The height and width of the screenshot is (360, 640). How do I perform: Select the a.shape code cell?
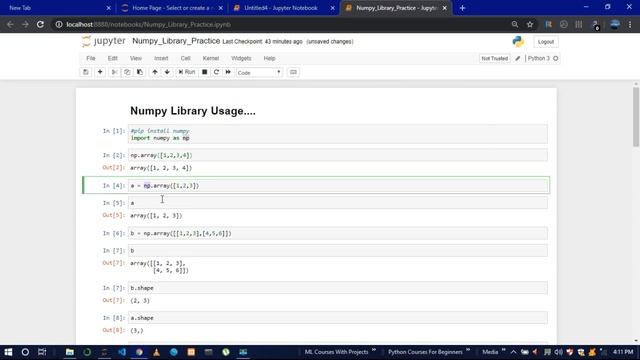click(338, 318)
